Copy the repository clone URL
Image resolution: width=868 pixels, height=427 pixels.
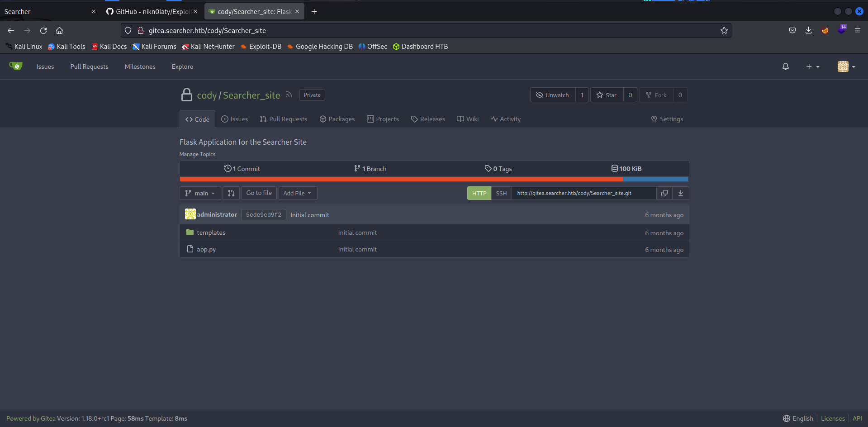pos(664,193)
